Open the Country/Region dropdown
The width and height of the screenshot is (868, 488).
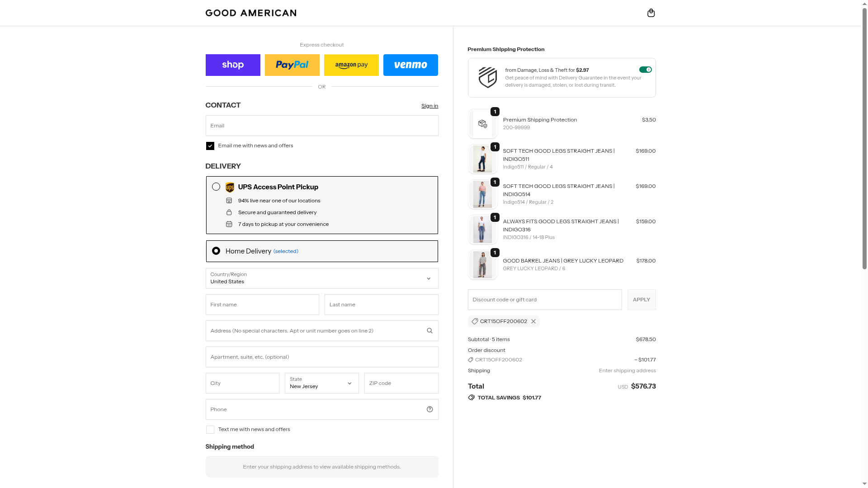pyautogui.click(x=321, y=278)
